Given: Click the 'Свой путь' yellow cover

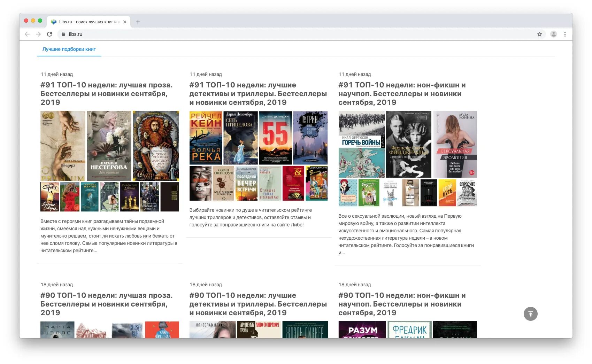Looking at the screenshot, I should point(447,193).
